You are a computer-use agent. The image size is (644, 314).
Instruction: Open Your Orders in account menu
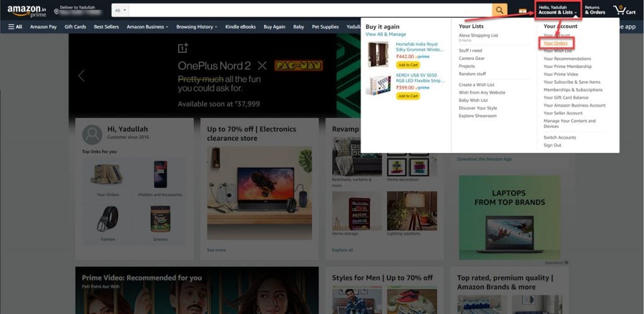(555, 43)
